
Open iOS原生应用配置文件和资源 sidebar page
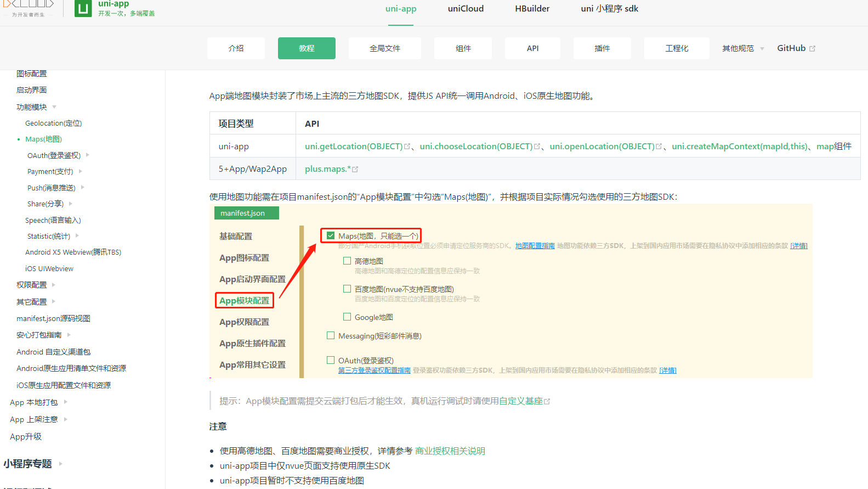64,385
